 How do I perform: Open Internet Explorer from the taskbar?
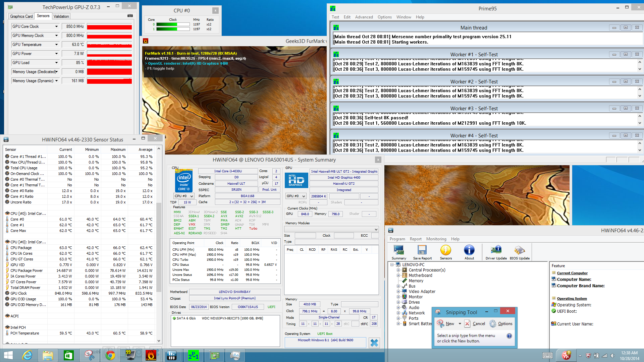pos(27,355)
